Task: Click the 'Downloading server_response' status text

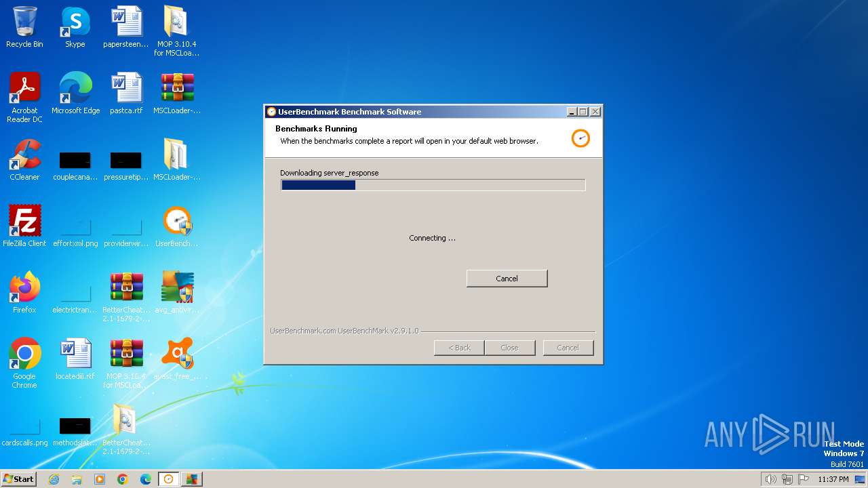Action: click(330, 173)
